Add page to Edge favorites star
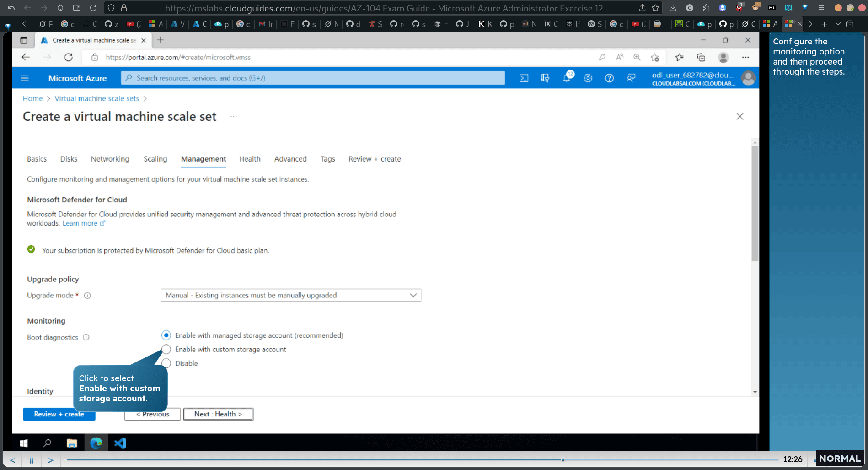Image resolution: width=868 pixels, height=470 pixels. 655,57
